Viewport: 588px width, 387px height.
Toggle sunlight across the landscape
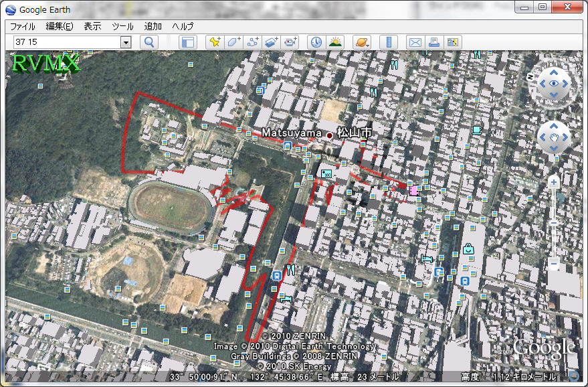[x=334, y=42]
